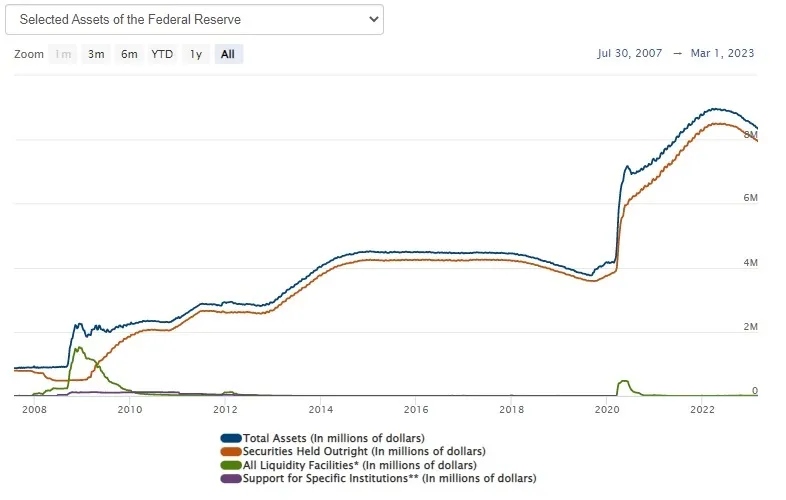
Task: Click the Zoom label text
Action: tap(29, 54)
